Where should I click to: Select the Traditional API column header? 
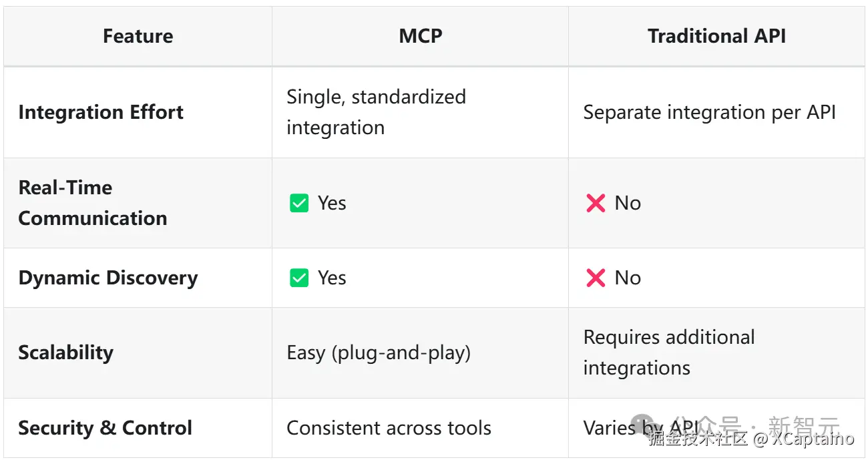[716, 36]
